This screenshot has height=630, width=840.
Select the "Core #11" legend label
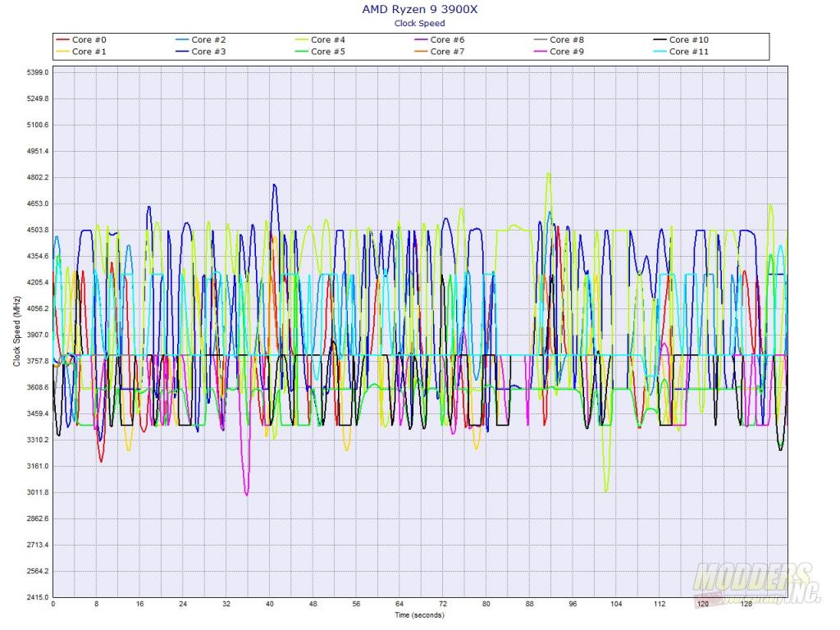click(689, 52)
